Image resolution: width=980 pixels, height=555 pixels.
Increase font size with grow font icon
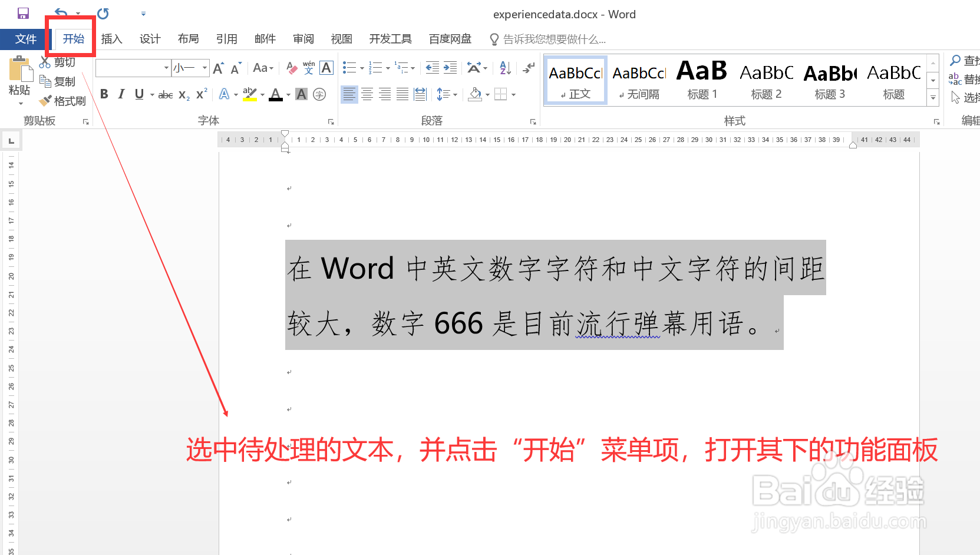(219, 68)
